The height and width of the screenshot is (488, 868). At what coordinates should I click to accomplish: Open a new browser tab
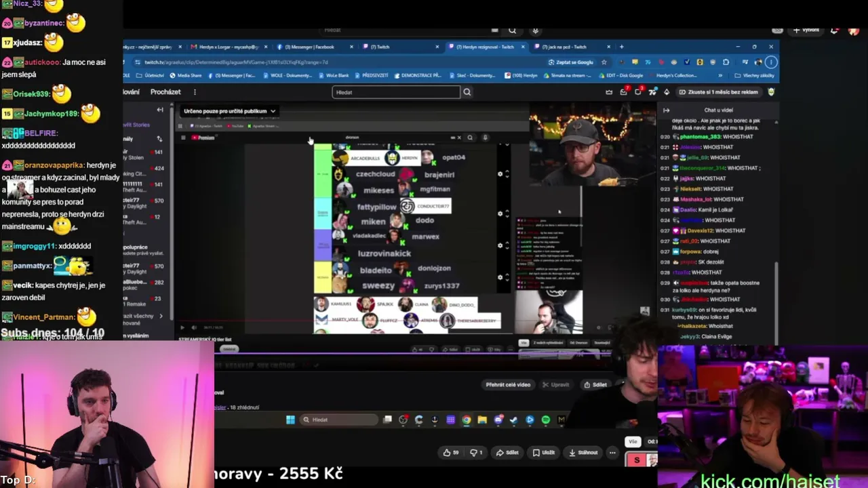pos(622,47)
